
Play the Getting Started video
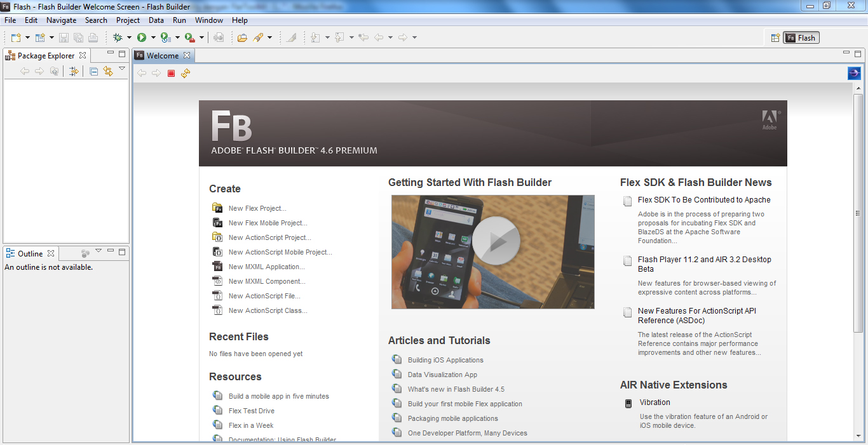(x=496, y=241)
